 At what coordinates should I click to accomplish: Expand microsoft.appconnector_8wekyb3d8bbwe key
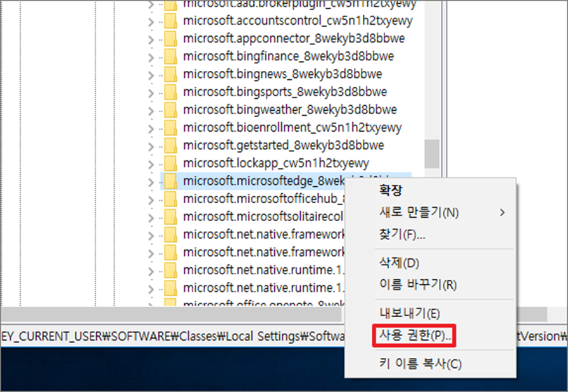pyautogui.click(x=151, y=40)
